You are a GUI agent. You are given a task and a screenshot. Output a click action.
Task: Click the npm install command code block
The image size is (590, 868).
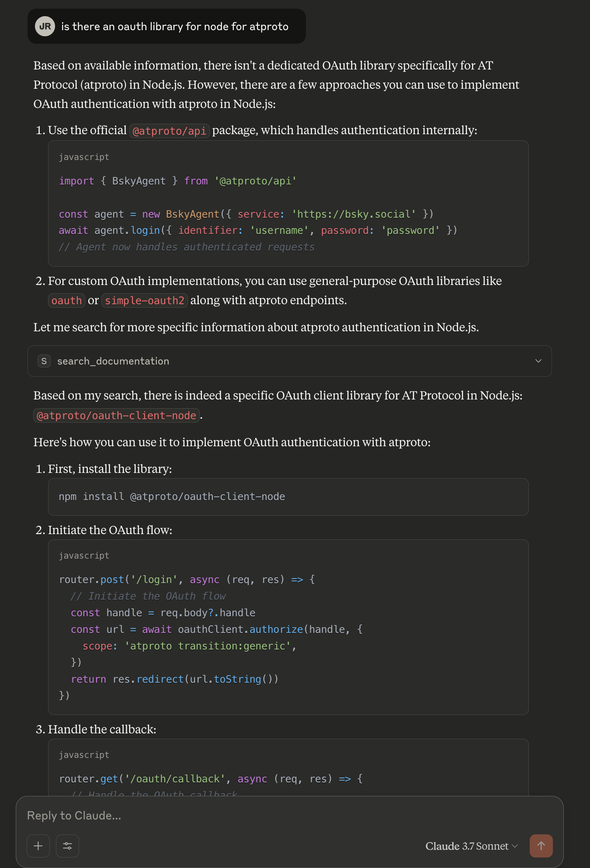172,496
